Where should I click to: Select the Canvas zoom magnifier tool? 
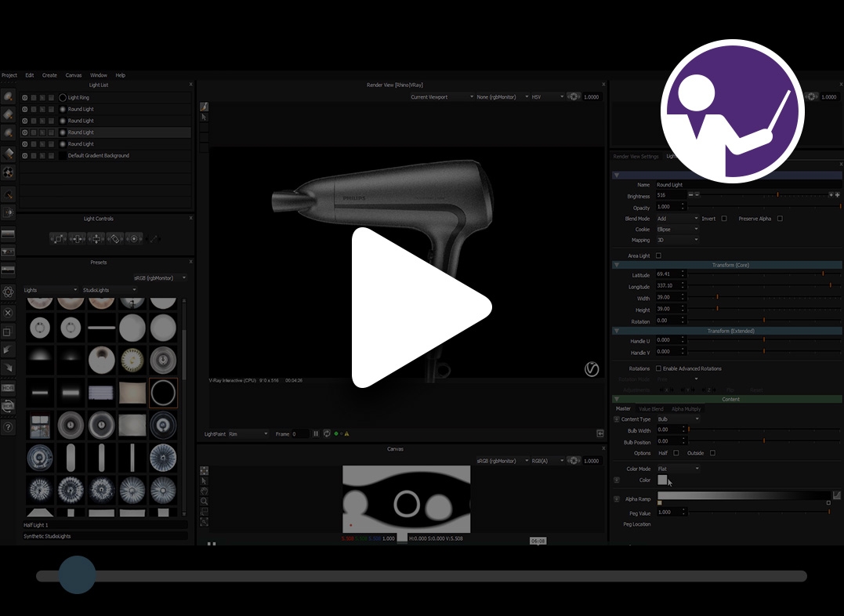pyautogui.click(x=204, y=502)
